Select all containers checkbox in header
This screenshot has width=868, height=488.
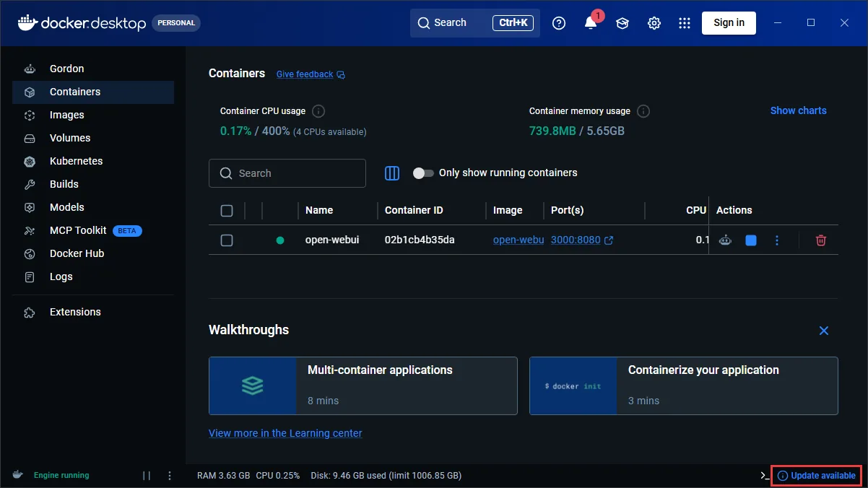(x=227, y=211)
